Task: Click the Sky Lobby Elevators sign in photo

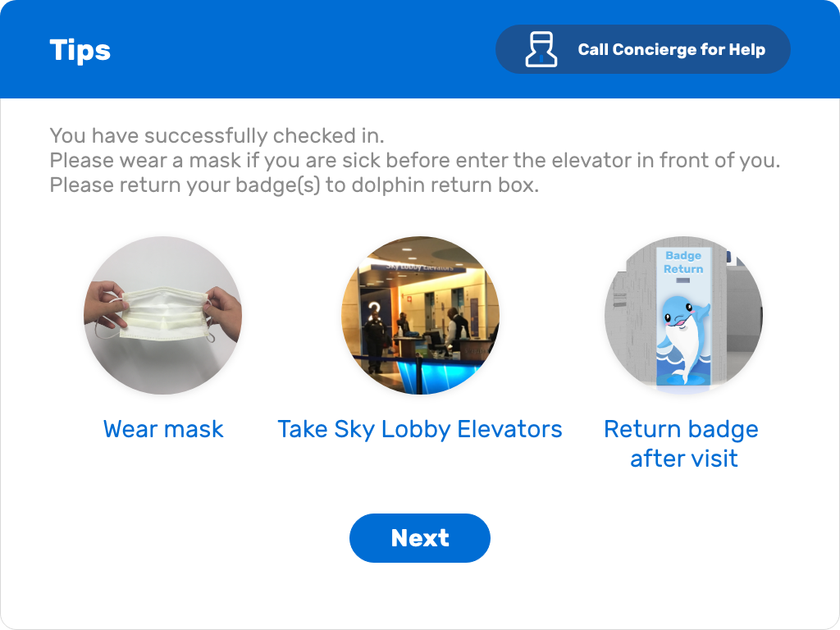Action: (x=421, y=267)
